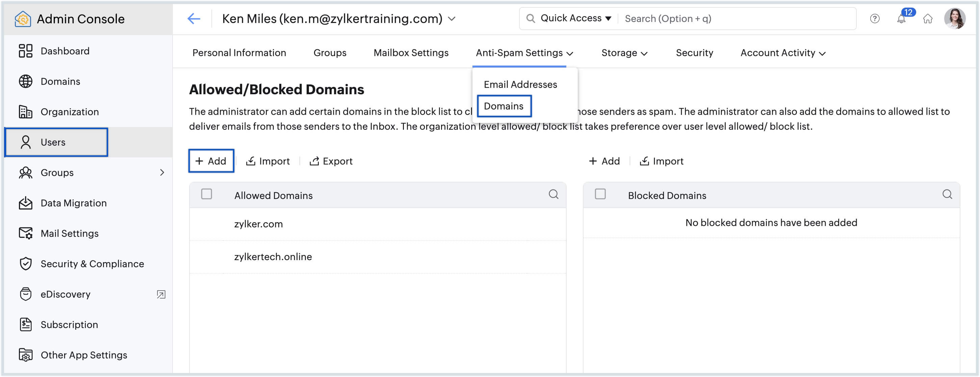Click the Data Migration icon in sidebar
The width and height of the screenshot is (980, 377).
pos(25,203)
